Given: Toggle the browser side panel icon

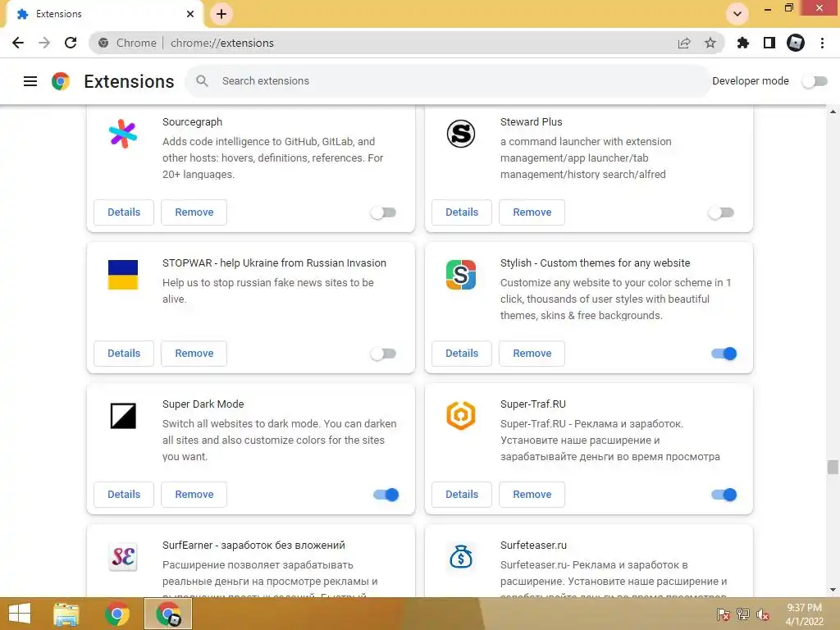Looking at the screenshot, I should click(x=769, y=43).
